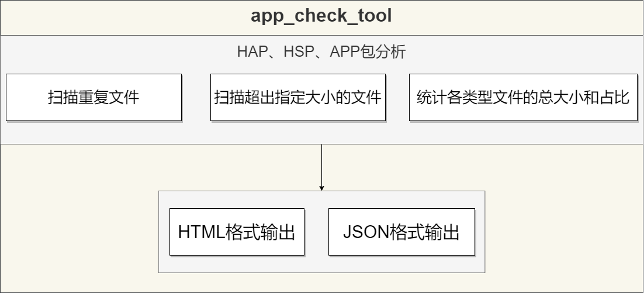Click the word APP in the heading
Screen dimensions: 644x293
tap(346, 52)
